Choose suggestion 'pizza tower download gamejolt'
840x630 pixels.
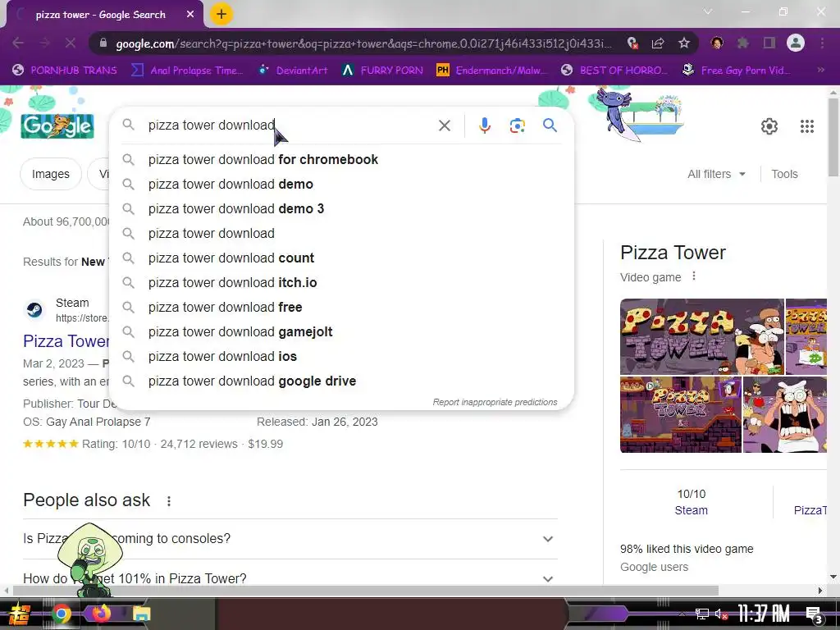[341, 332]
